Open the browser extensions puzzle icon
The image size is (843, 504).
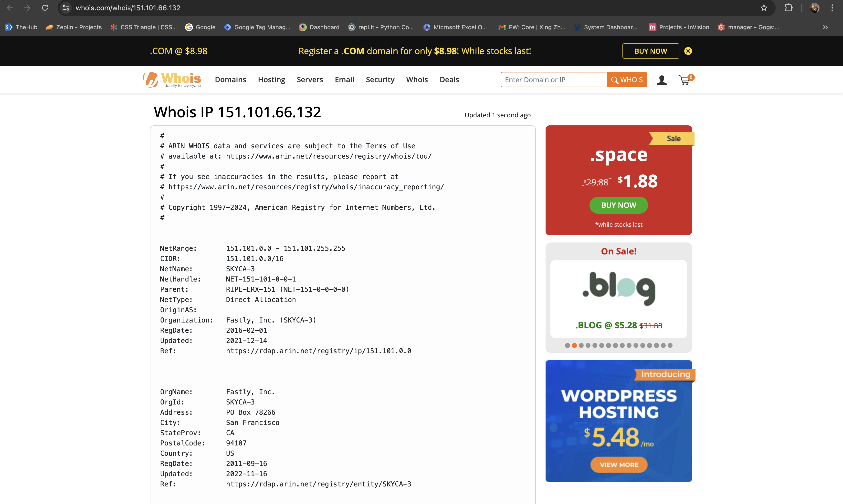tap(788, 8)
